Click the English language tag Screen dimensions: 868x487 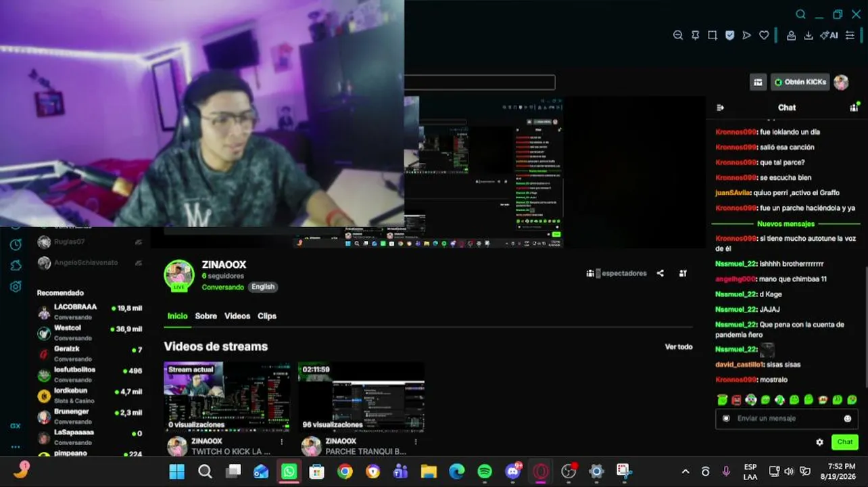pos(263,287)
